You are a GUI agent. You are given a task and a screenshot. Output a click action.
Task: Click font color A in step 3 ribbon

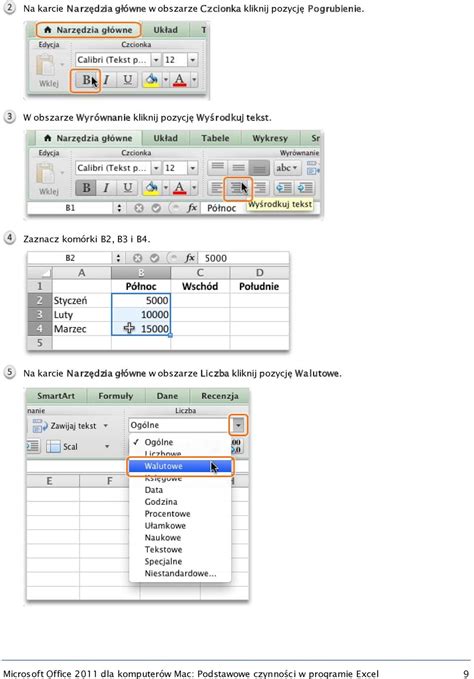pyautogui.click(x=179, y=188)
